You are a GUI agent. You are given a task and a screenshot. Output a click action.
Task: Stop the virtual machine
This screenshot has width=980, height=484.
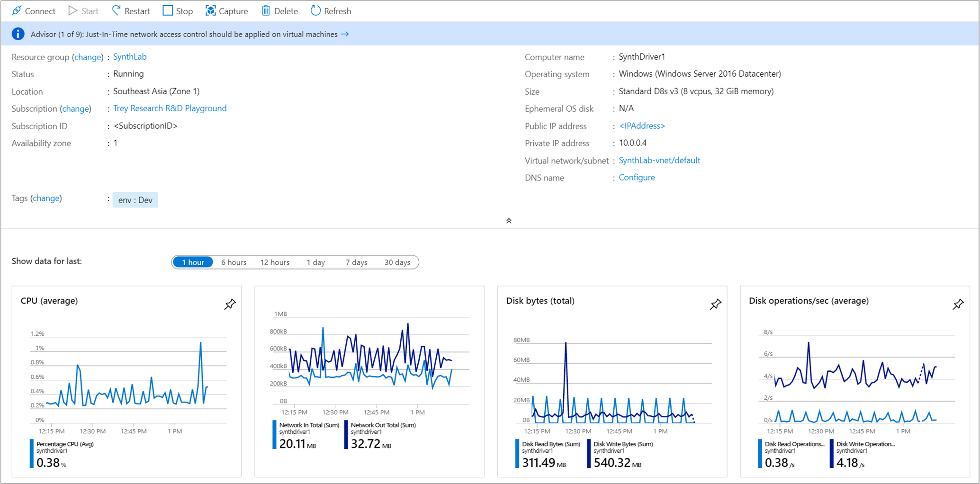178,11
